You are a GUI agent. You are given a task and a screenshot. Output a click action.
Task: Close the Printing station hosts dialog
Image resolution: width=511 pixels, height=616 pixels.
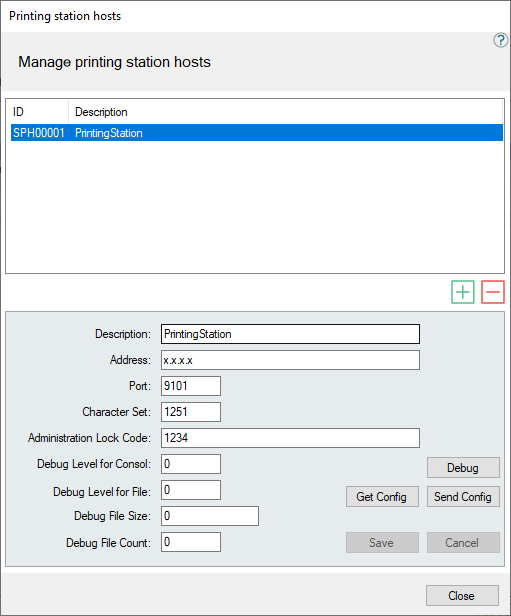coord(462,596)
